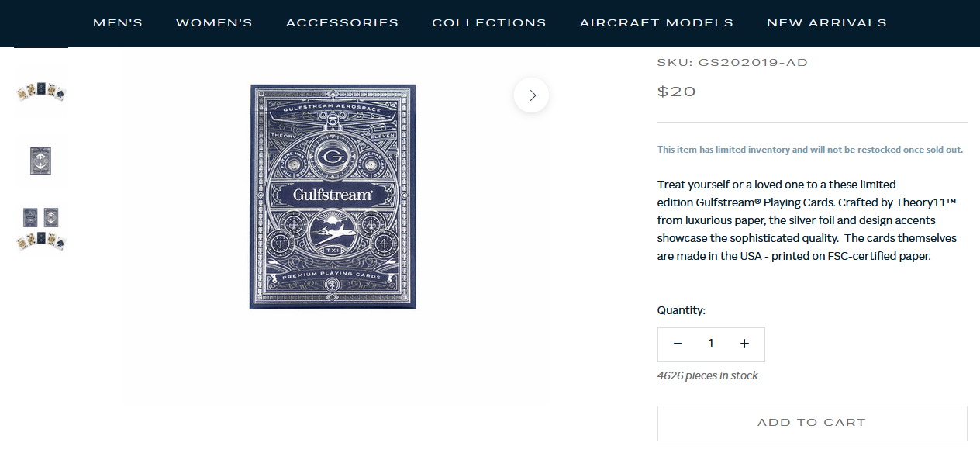Go to New Arrivals

click(826, 22)
